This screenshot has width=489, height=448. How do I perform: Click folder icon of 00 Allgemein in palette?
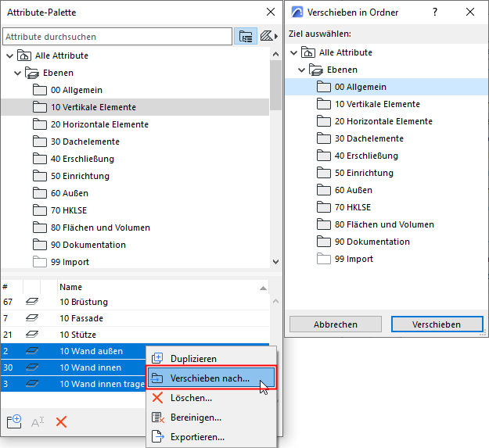point(40,90)
